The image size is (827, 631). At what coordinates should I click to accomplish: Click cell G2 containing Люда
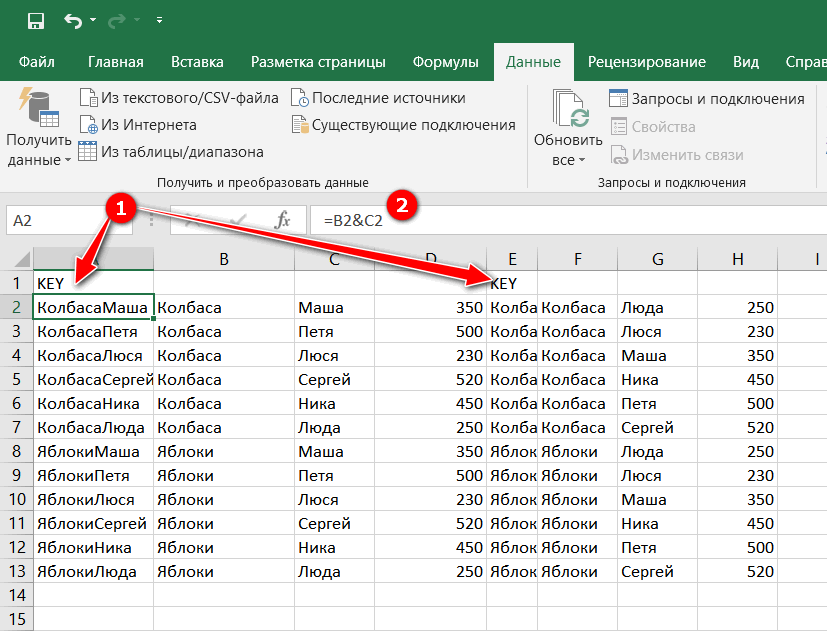(x=657, y=307)
